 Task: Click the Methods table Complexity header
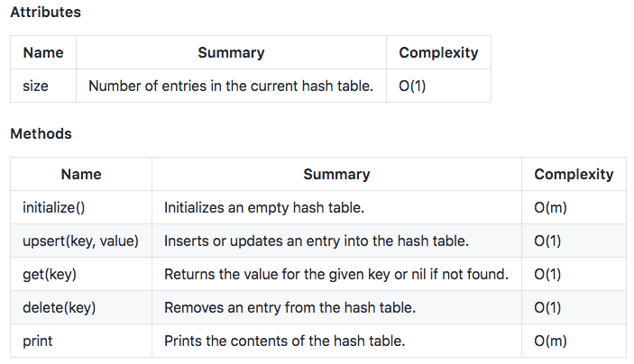coord(574,174)
